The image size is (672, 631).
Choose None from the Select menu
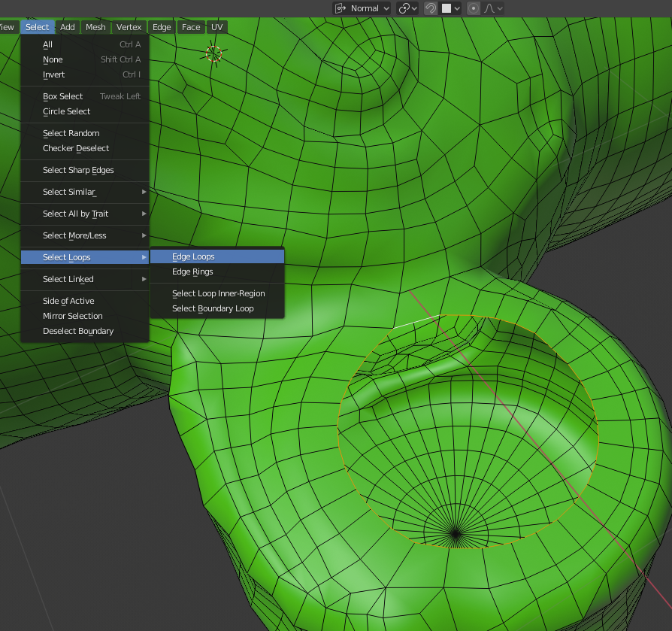[x=85, y=59]
